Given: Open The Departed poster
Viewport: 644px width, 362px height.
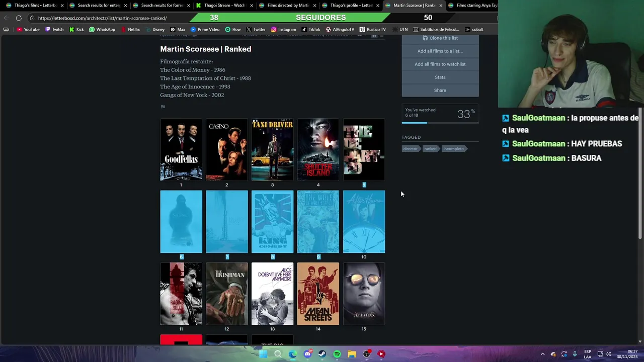Looking at the screenshot, I should click(364, 149).
